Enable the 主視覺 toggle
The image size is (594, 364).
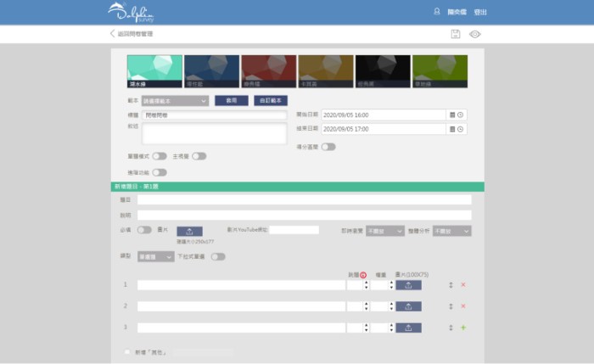click(x=199, y=156)
